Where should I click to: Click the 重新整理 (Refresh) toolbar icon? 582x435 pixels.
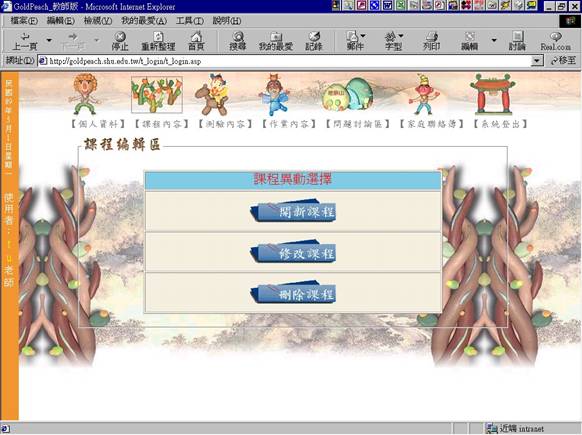(x=158, y=41)
